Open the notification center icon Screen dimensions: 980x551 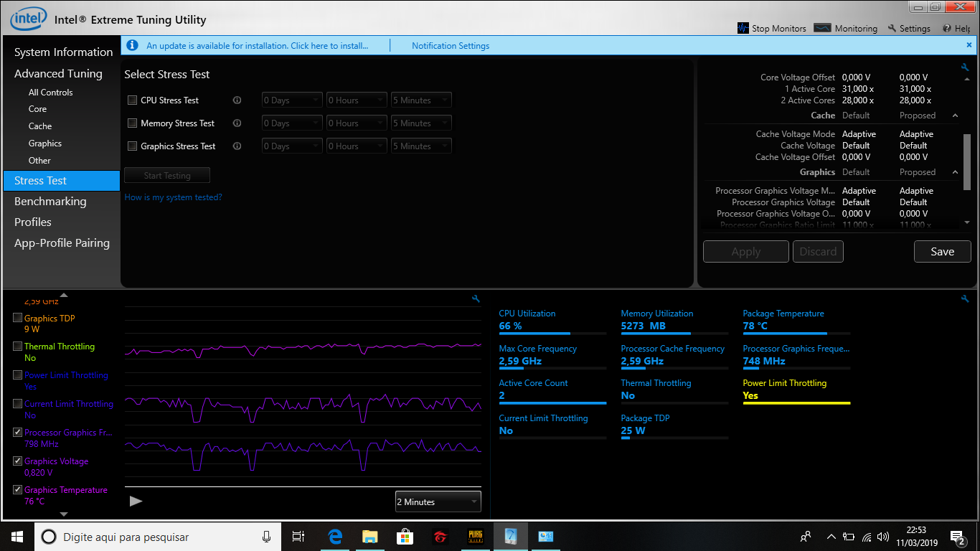coord(957,537)
